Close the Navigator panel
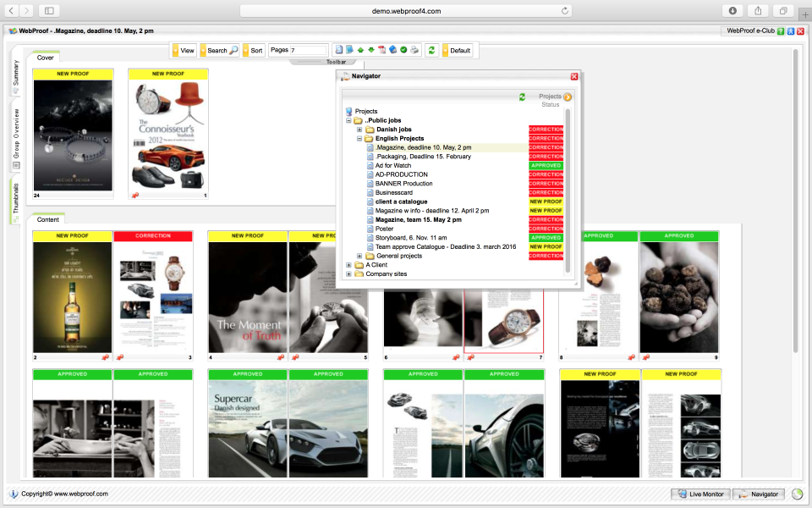The width and height of the screenshot is (812, 508). click(574, 76)
